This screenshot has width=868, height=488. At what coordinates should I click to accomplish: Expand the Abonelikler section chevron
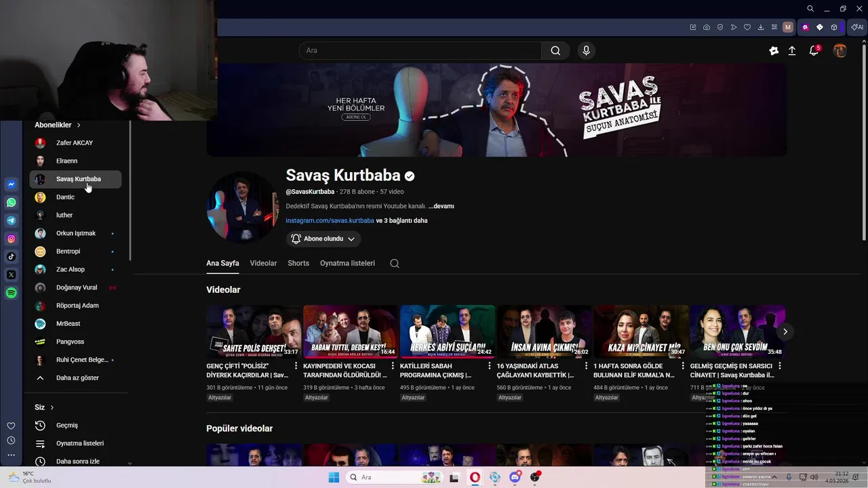[x=79, y=125]
